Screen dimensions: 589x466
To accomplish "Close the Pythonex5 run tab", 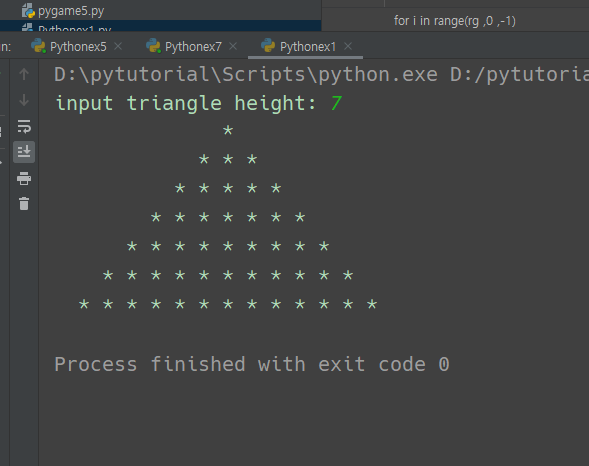I will 118,46.
